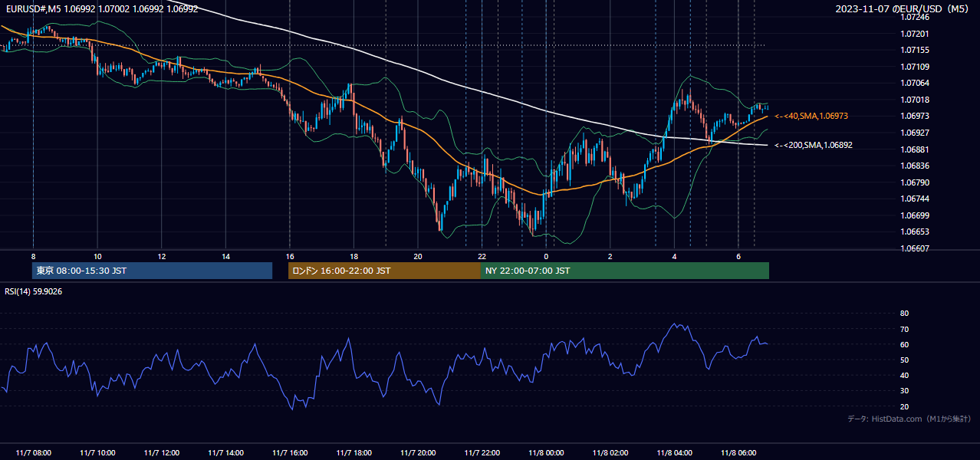Click price level 1.06836 on the axis
Screen dimensions: 980x460
pos(915,166)
